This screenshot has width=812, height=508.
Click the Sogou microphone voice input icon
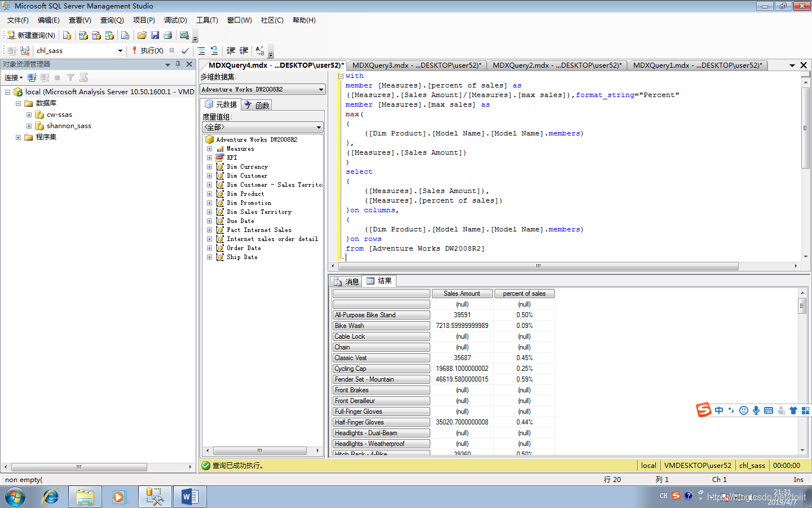(756, 410)
